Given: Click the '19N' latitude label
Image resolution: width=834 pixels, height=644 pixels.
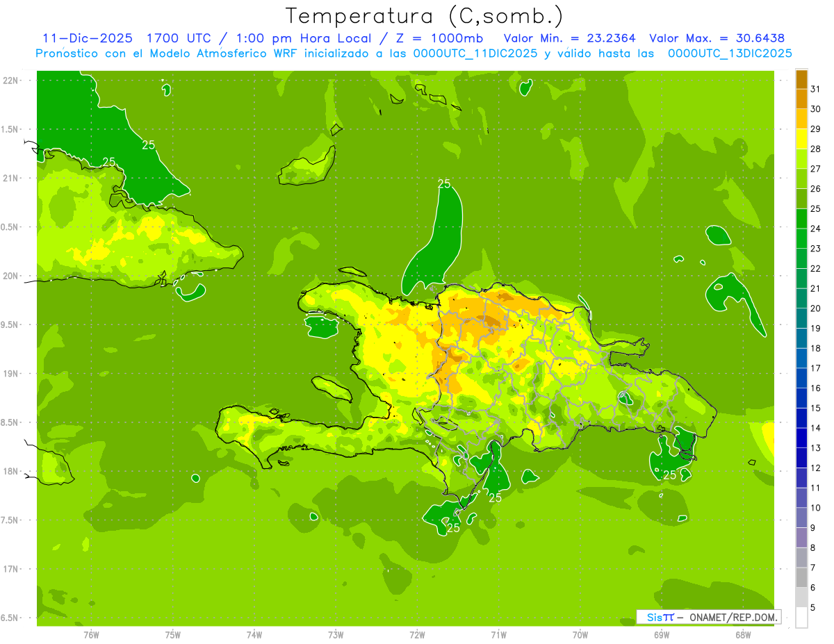Looking at the screenshot, I should (x=11, y=373).
